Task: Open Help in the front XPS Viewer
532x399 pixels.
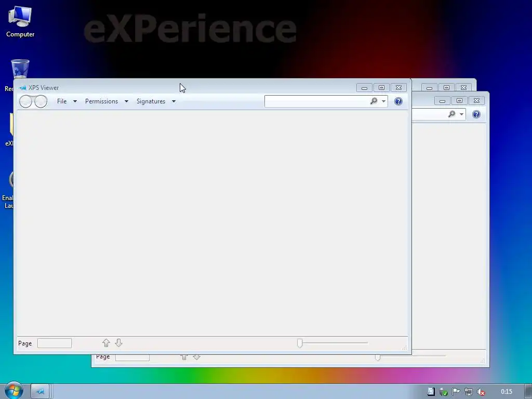Action: pos(398,101)
